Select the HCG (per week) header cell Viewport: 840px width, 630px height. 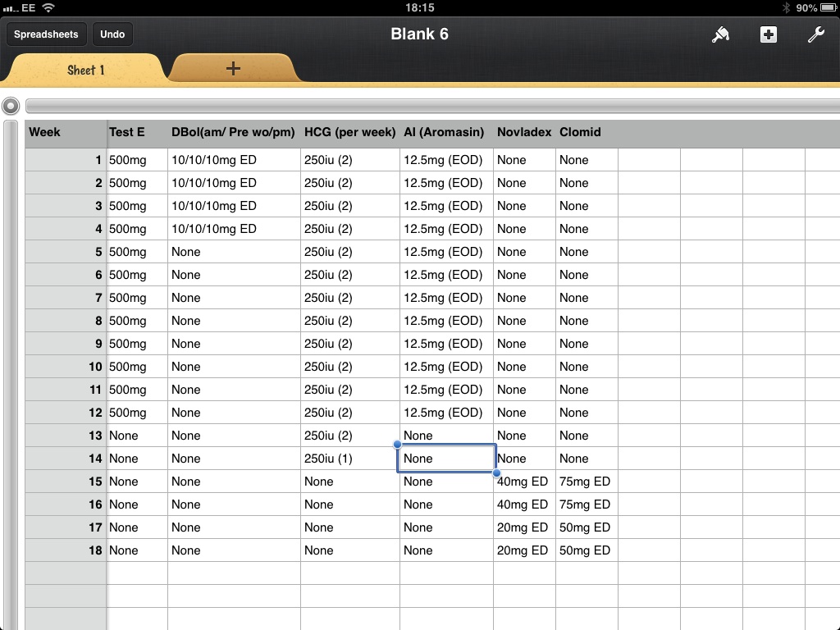(x=350, y=132)
